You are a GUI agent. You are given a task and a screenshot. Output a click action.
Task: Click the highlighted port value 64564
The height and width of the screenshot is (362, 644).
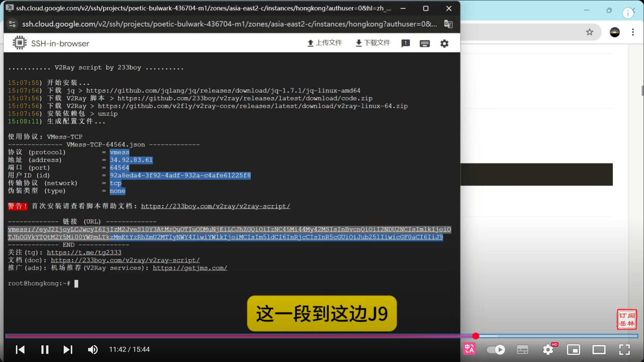point(120,168)
